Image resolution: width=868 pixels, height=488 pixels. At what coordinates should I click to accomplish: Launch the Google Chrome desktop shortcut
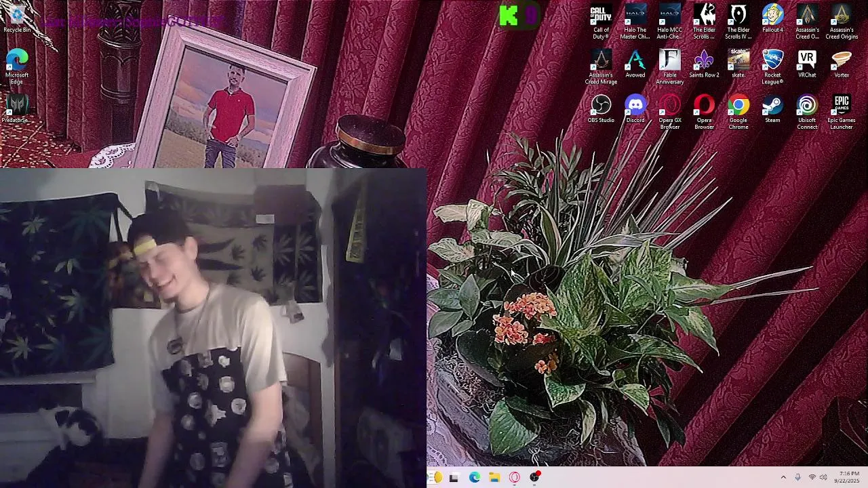pos(738,112)
